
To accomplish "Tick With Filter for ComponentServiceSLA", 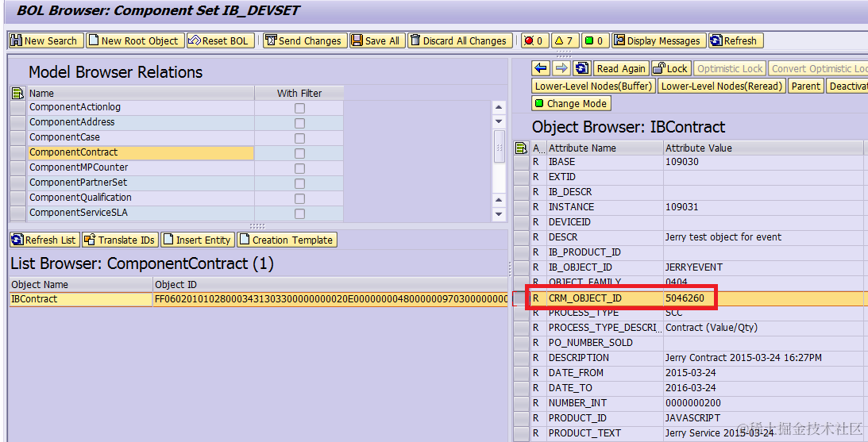I will tap(299, 213).
